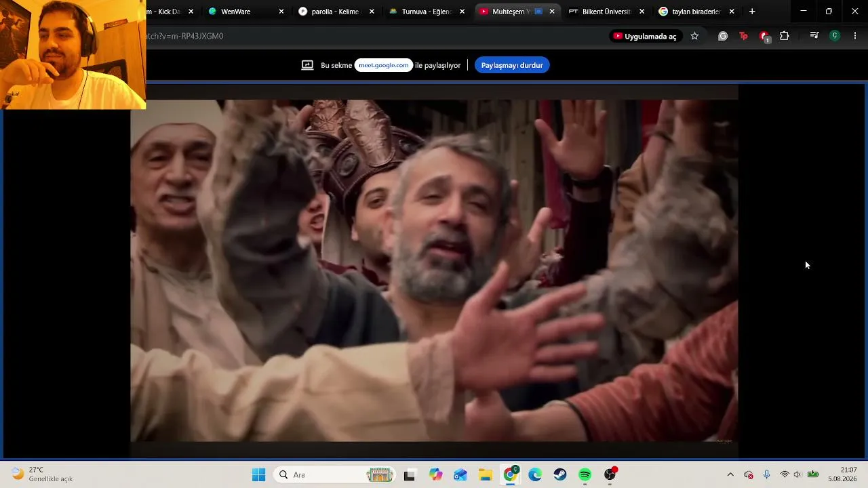Viewport: 868px width, 488px height.
Task: Open the Wi-Fi network icon in the tray
Action: pyautogui.click(x=785, y=474)
